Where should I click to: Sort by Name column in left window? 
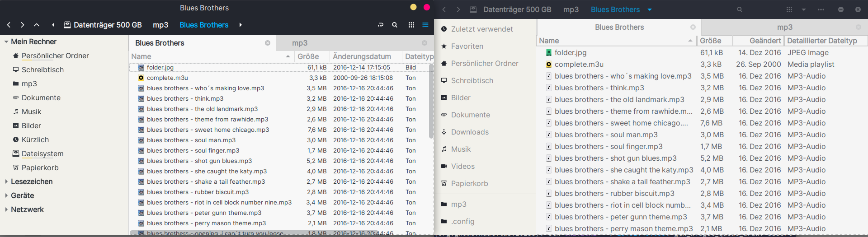211,56
